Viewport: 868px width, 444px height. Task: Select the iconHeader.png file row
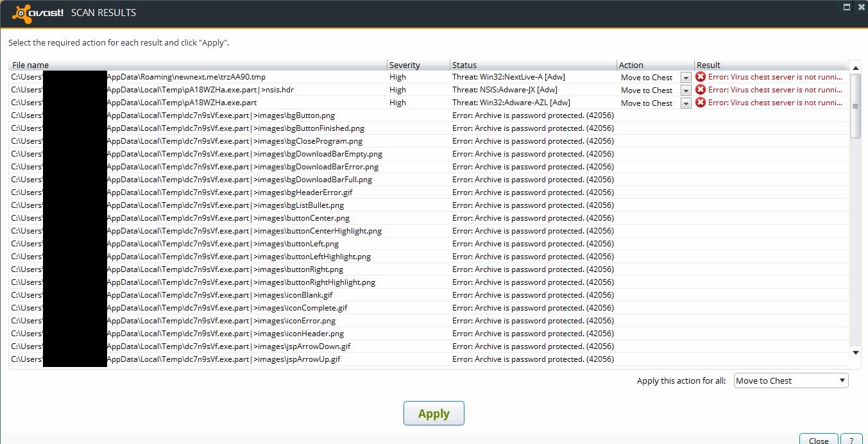point(429,334)
